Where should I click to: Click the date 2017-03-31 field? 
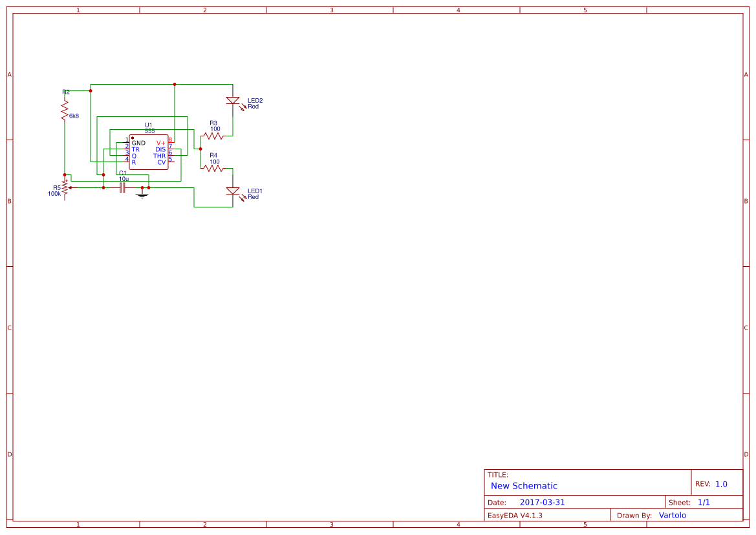coord(542,501)
